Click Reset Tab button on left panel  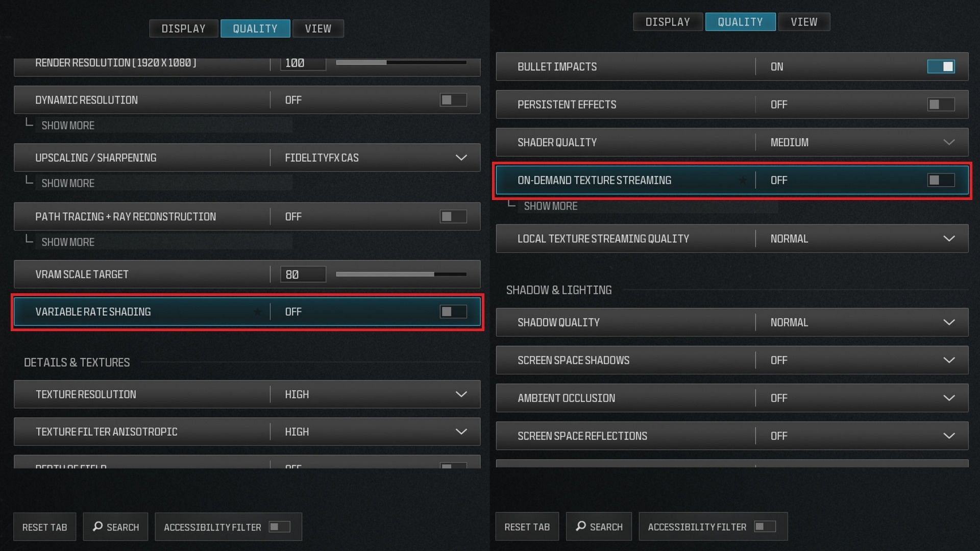pos(45,527)
